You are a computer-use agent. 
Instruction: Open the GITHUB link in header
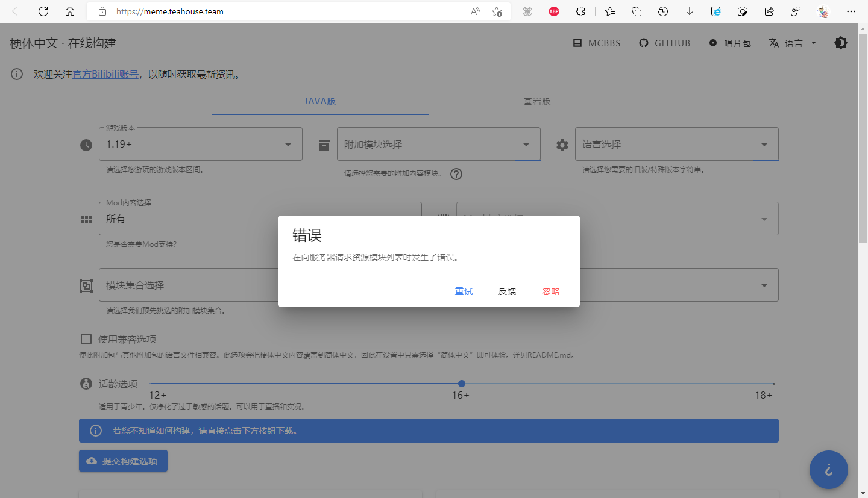tap(665, 43)
